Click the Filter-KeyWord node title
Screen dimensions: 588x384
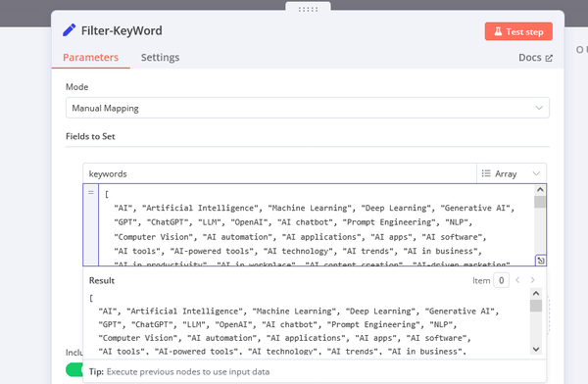point(122,30)
